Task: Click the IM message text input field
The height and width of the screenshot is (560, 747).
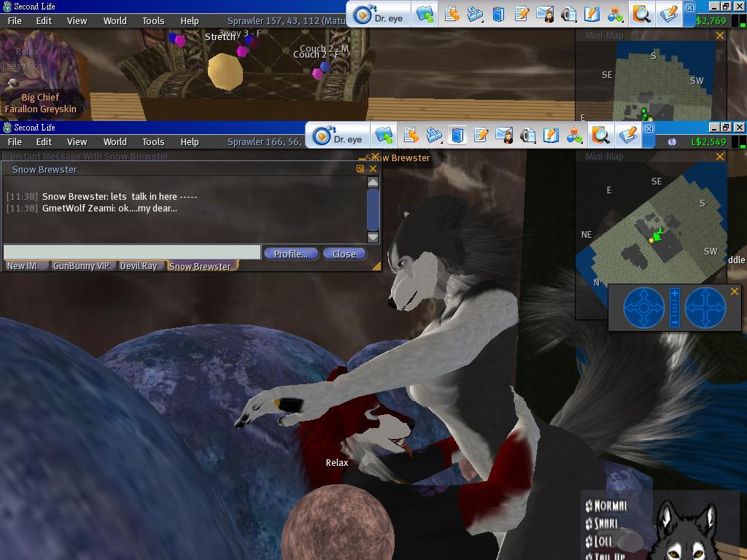Action: point(132,252)
